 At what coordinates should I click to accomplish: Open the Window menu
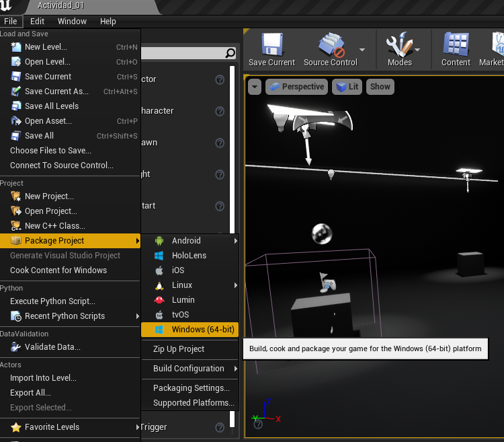coord(72,22)
